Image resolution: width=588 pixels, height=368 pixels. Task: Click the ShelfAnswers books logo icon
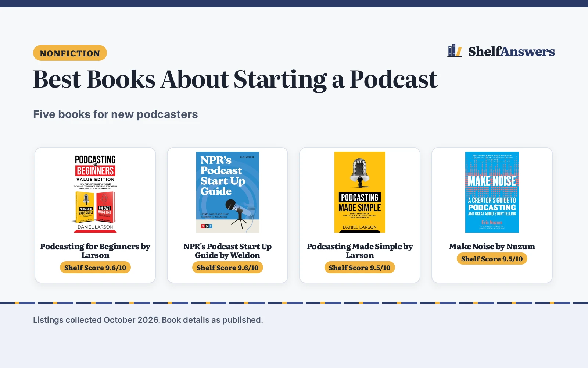point(455,51)
